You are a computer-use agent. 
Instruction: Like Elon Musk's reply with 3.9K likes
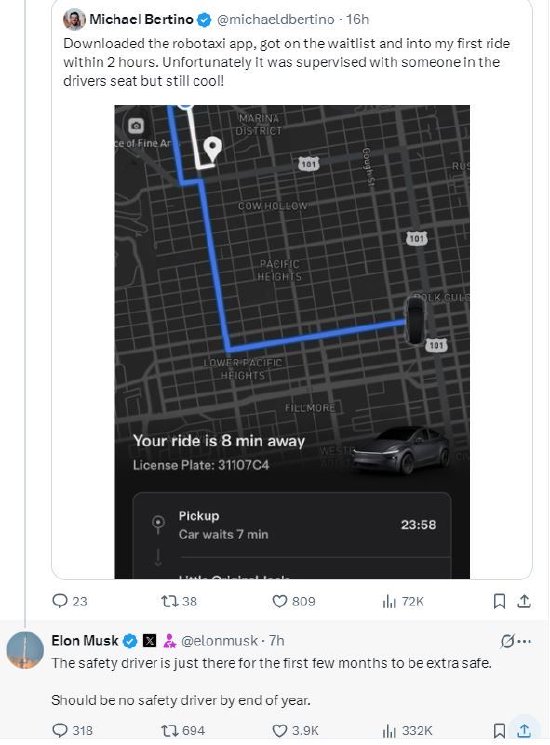point(295,730)
